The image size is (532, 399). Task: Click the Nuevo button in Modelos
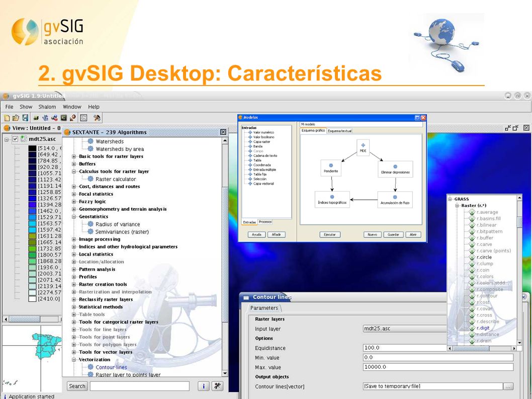coord(372,234)
